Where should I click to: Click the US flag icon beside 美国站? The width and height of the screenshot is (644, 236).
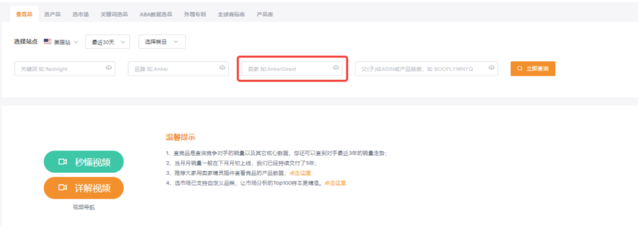coord(48,42)
